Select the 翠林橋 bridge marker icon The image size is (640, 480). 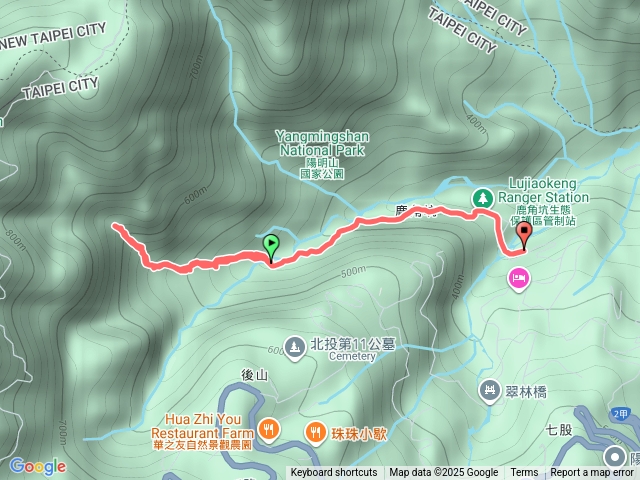(x=490, y=391)
